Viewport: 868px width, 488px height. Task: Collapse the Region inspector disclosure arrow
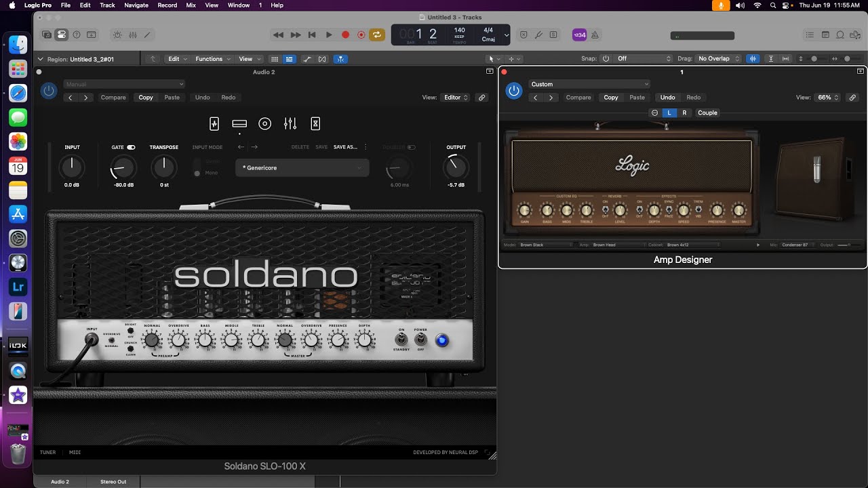(41, 59)
